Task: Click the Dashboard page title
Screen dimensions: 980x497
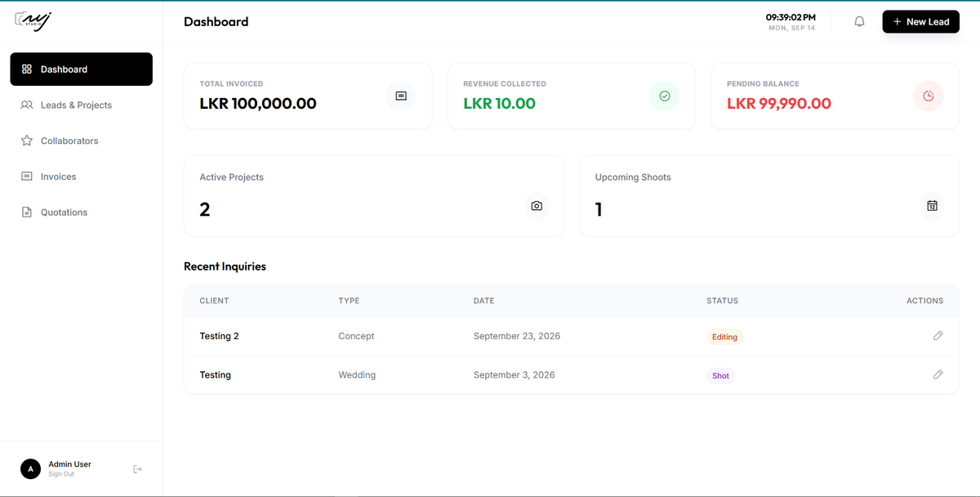Action: tap(216, 22)
